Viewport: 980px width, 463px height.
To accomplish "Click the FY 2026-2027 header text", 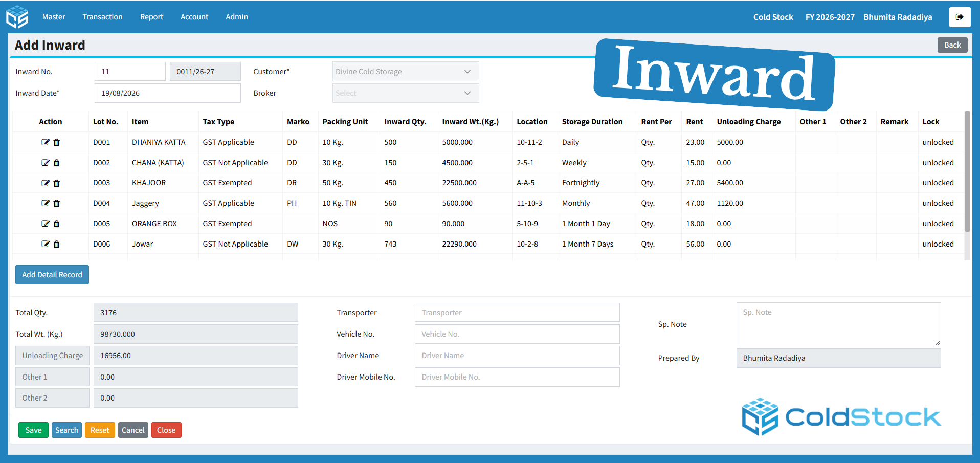I will (x=830, y=17).
